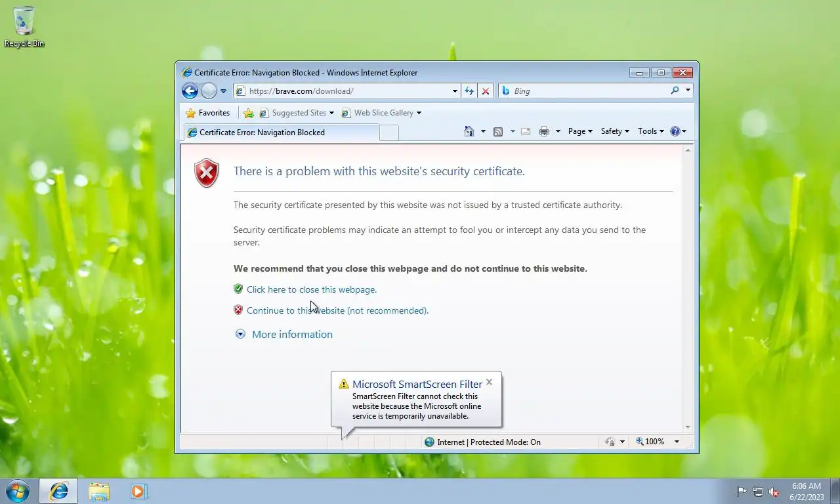
Task: Click the link to close this webpage
Action: [312, 289]
